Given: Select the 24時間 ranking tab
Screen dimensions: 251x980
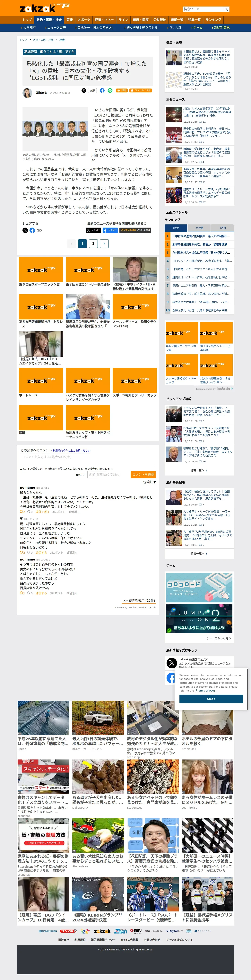Looking at the screenshot, I should click(x=199, y=228).
